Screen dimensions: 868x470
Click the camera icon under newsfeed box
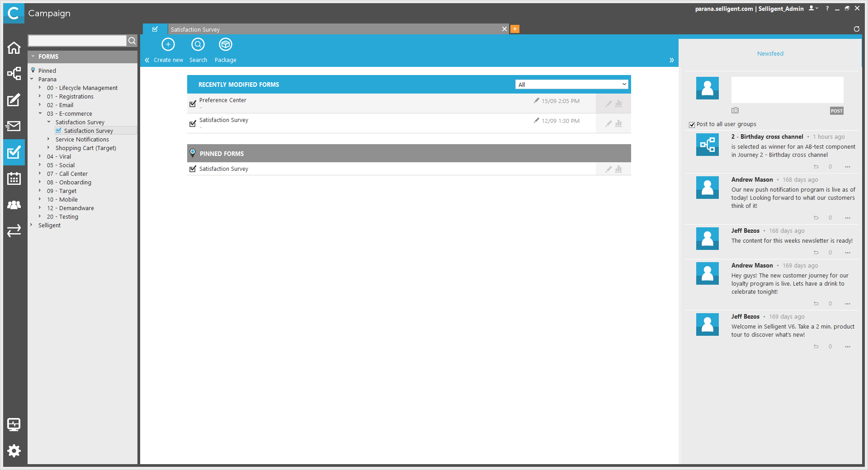coord(735,111)
